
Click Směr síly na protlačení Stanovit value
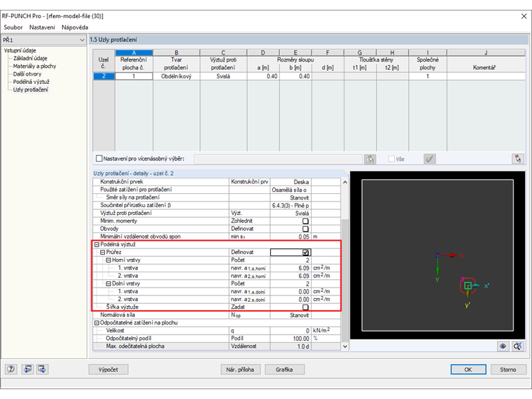(290, 198)
